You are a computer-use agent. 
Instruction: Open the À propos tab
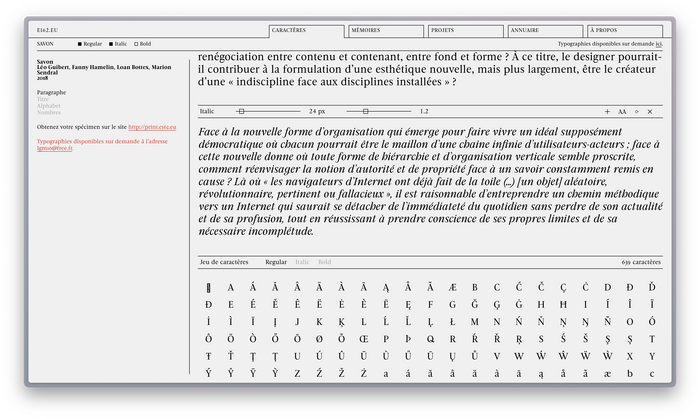(x=625, y=30)
